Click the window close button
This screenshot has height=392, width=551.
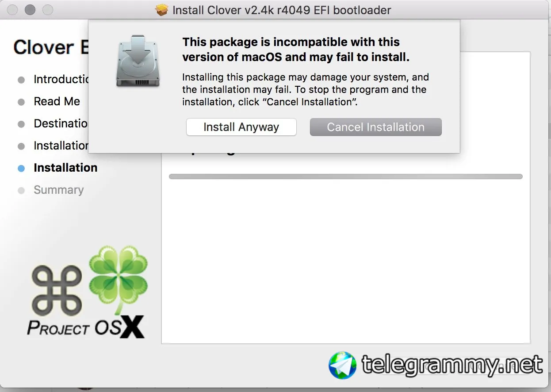pos(12,10)
